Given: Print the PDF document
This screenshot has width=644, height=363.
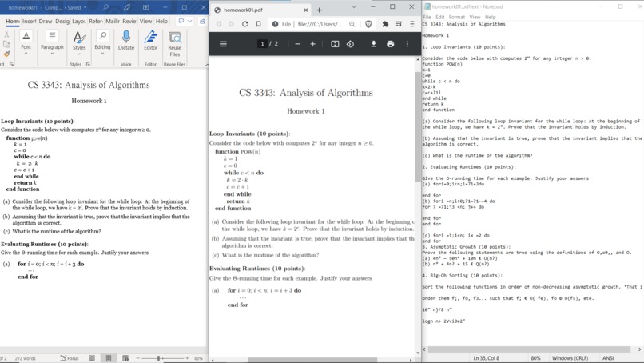Looking at the screenshot, I should [390, 44].
